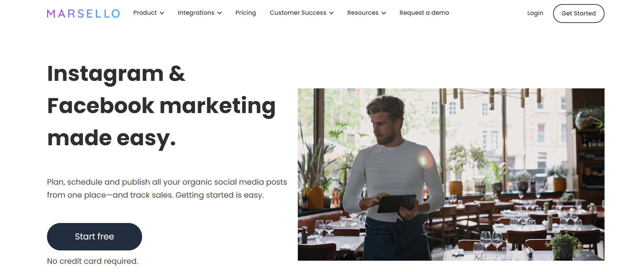The height and width of the screenshot is (272, 644).
Task: Open the Resources dropdown
Action: [x=363, y=13]
